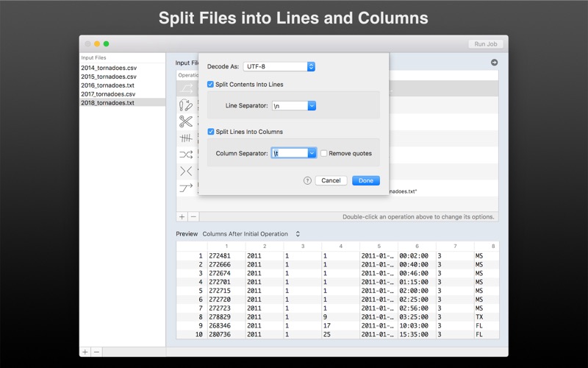Click column 1 header in preview table
Viewport: 588px width, 368px height.
point(226,247)
